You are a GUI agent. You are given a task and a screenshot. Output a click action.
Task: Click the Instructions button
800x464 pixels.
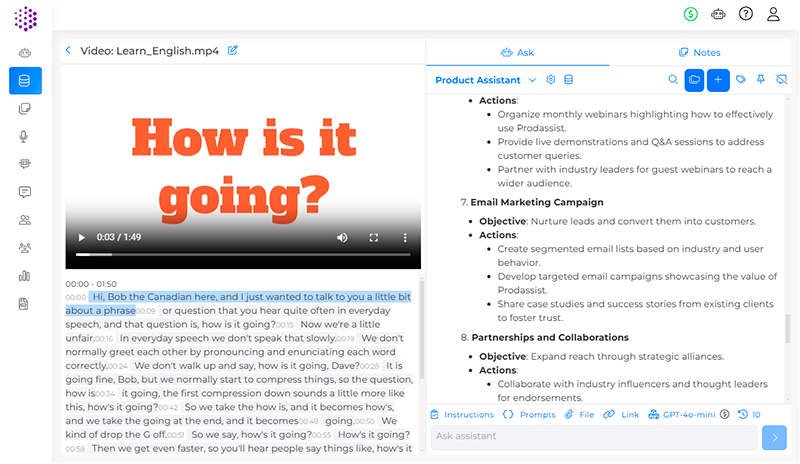coord(462,414)
